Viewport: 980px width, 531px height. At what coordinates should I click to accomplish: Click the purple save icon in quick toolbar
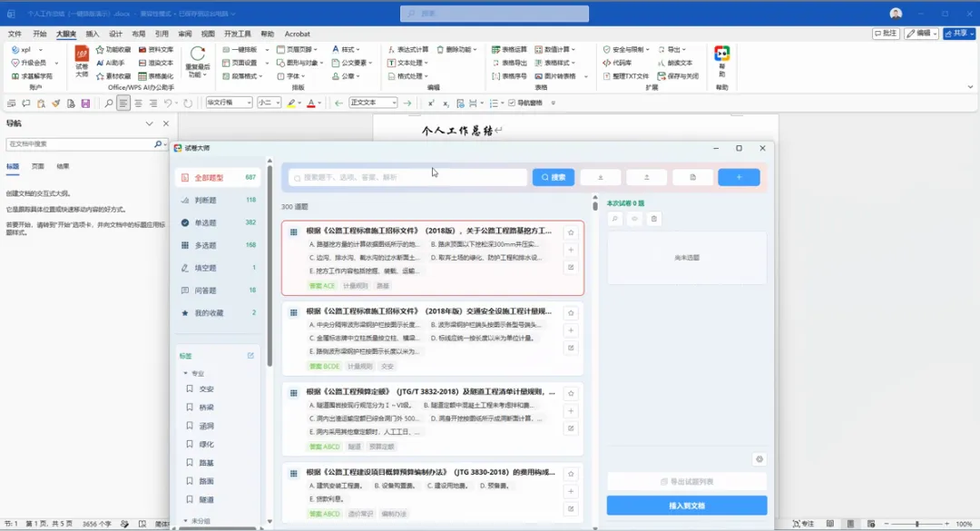[x=85, y=103]
